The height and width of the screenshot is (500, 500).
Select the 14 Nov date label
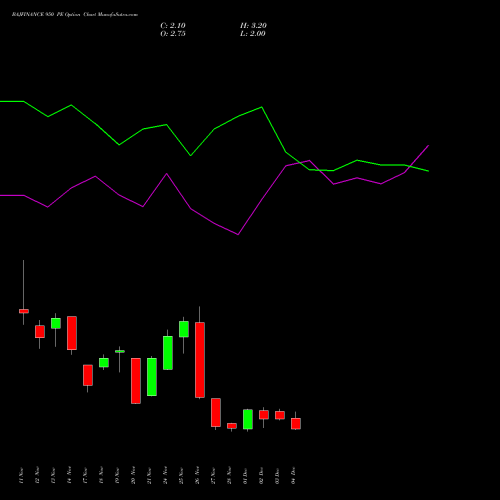point(69,476)
